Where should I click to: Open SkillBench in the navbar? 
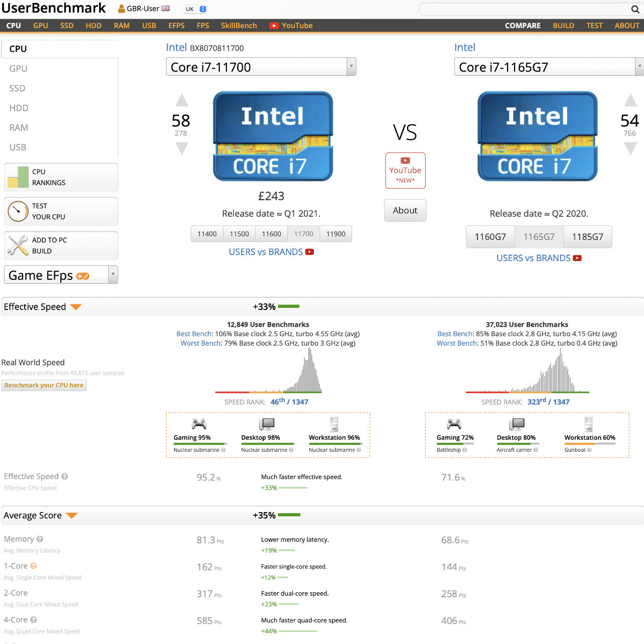click(239, 26)
